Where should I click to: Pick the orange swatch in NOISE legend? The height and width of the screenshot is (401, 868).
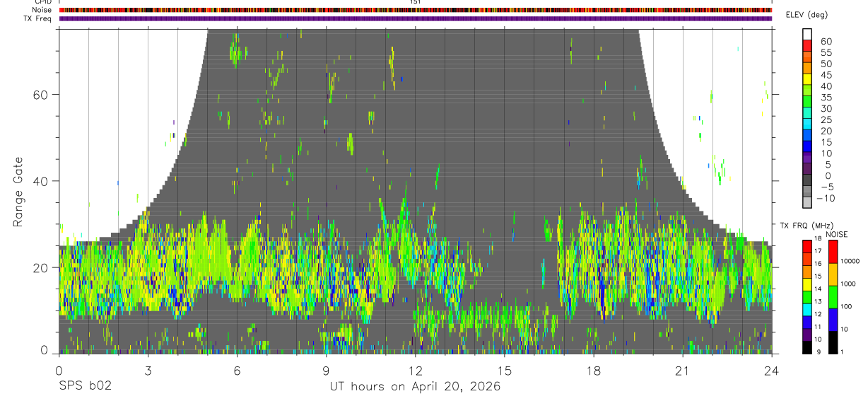point(832,274)
